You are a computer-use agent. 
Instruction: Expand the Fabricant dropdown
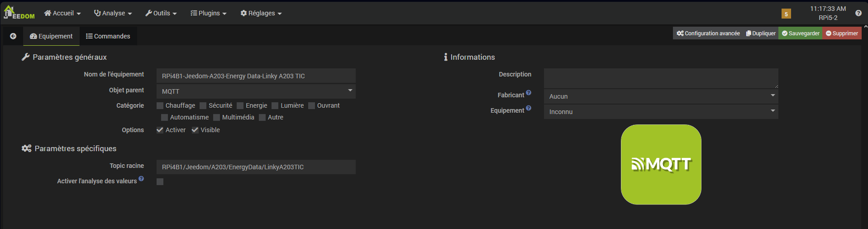661,96
